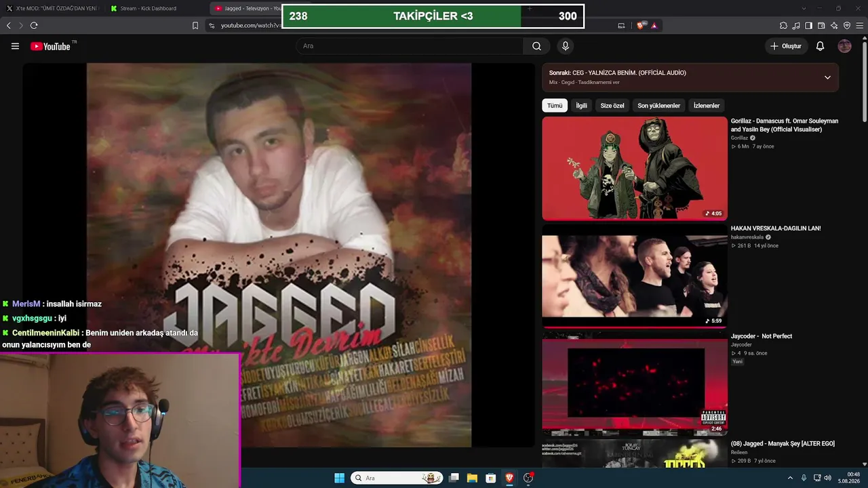The image size is (868, 488).
Task: Open File Explorer from the taskbar
Action: tap(472, 478)
